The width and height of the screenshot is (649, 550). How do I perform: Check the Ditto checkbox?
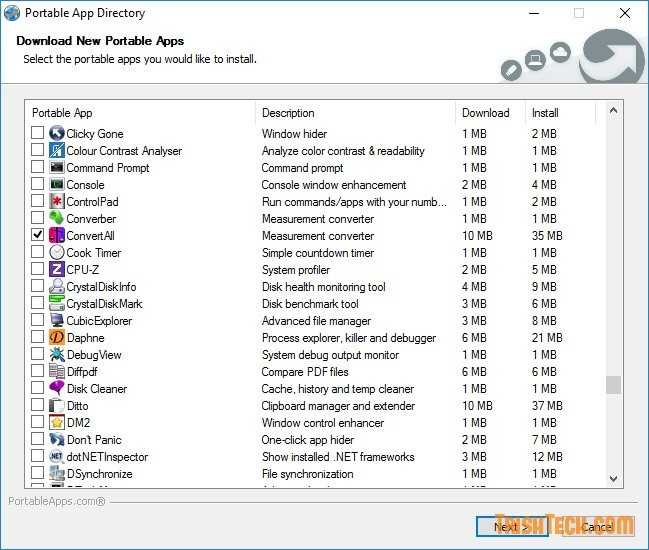click(38, 406)
